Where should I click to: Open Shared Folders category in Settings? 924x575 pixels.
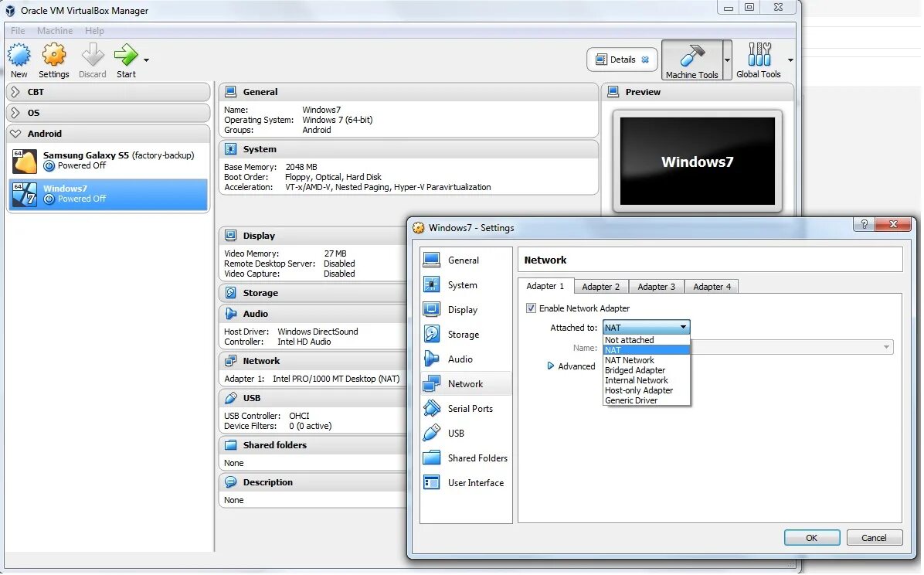point(466,458)
